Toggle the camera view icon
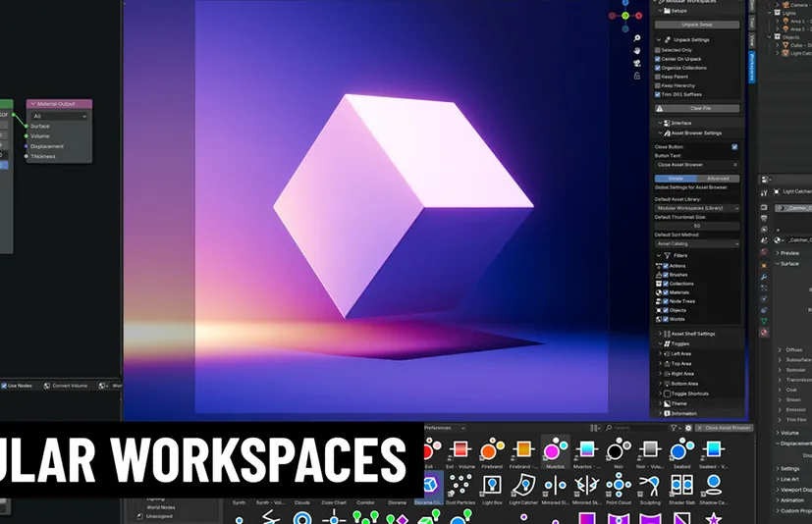Viewport: 812px width, 524px height. coord(637,62)
